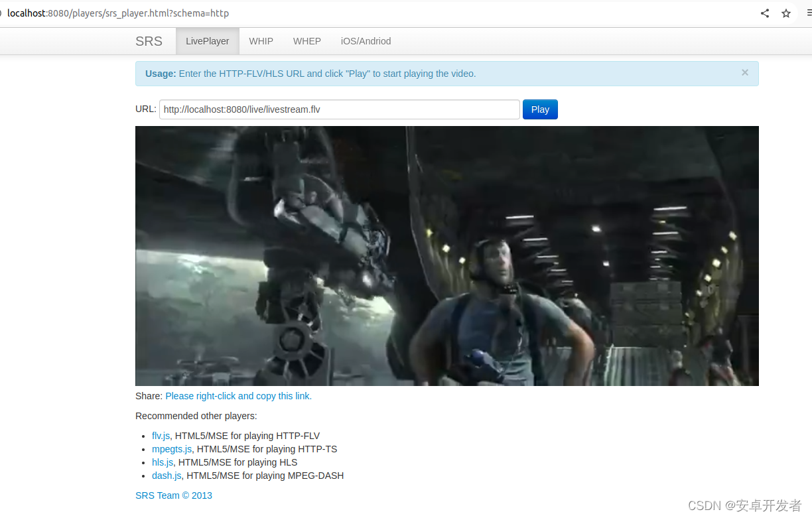Viewport: 812px width, 518px height.
Task: Click the 'URL:' label
Action: pos(146,109)
